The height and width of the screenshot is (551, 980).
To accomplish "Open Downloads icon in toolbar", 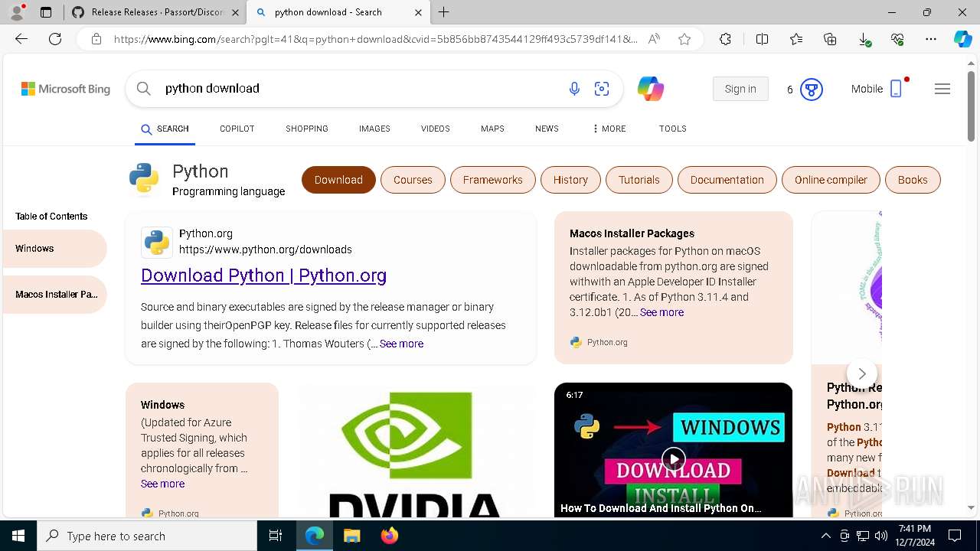I will pos(864,39).
